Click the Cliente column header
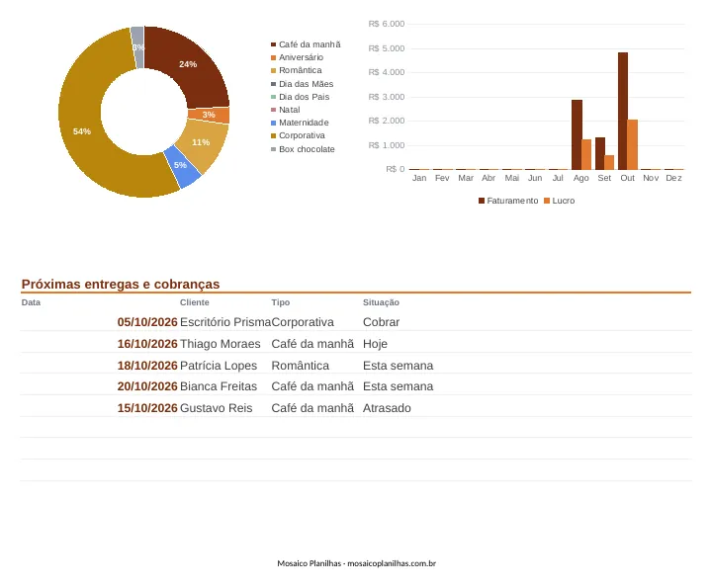711x588 pixels. pos(195,302)
